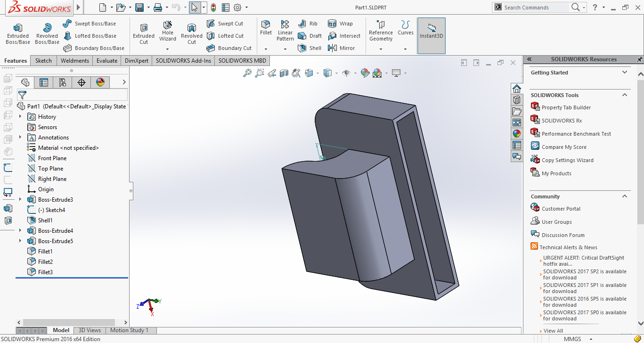Click the Search Commands input field
Image resolution: width=644 pixels, height=343 pixels.
point(536,8)
